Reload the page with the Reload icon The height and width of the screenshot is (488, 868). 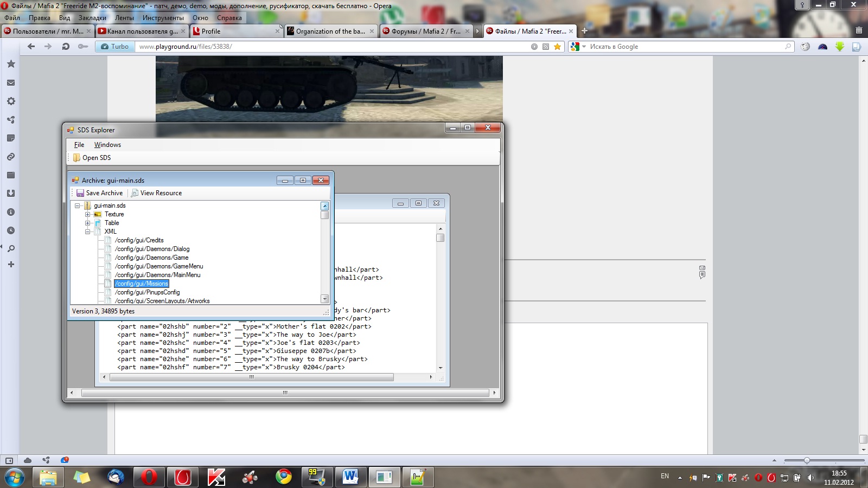[x=66, y=47]
